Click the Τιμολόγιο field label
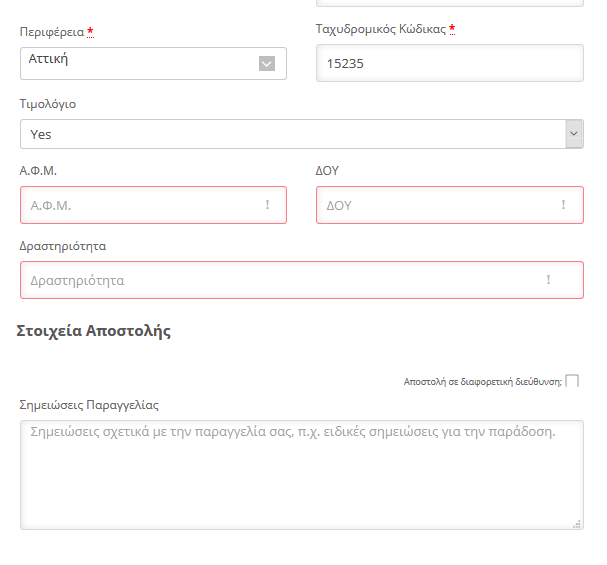Image resolution: width=607 pixels, height=565 pixels. 48,104
